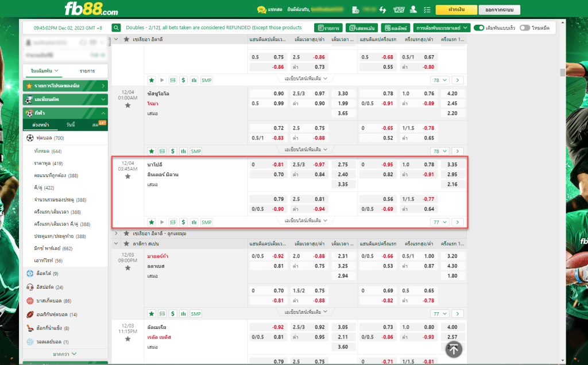Click the logout button at top right

pos(498,10)
